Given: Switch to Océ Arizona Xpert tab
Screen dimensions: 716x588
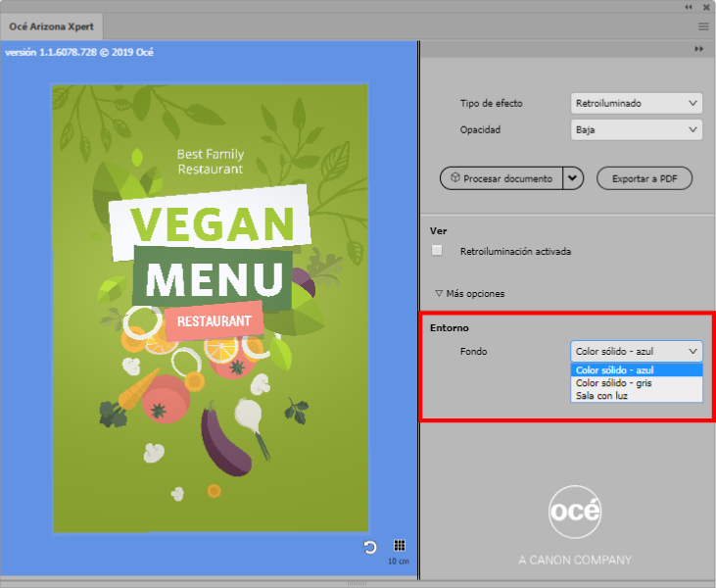Looking at the screenshot, I should pyautogui.click(x=51, y=26).
